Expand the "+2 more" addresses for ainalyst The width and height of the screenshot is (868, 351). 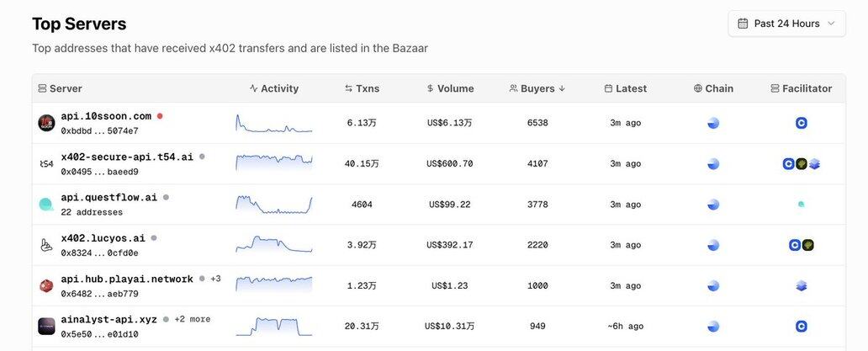(192, 320)
